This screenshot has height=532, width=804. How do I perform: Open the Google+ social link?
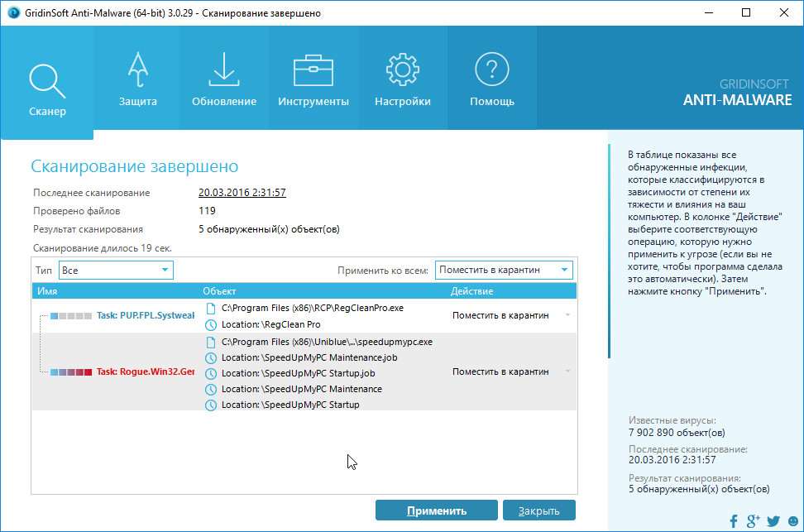[x=753, y=521]
